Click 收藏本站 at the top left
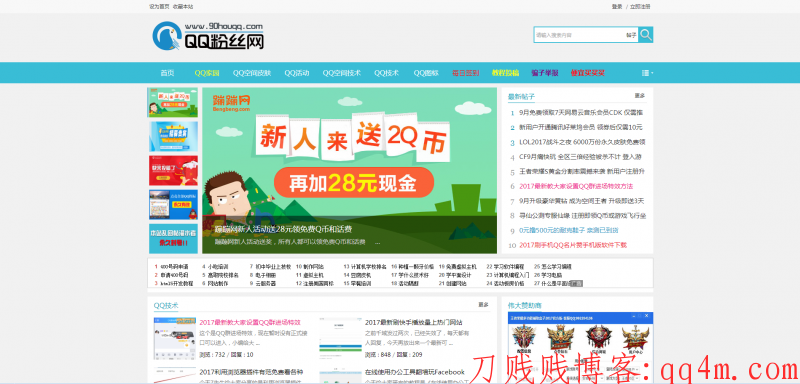The image size is (800, 384). (x=183, y=7)
